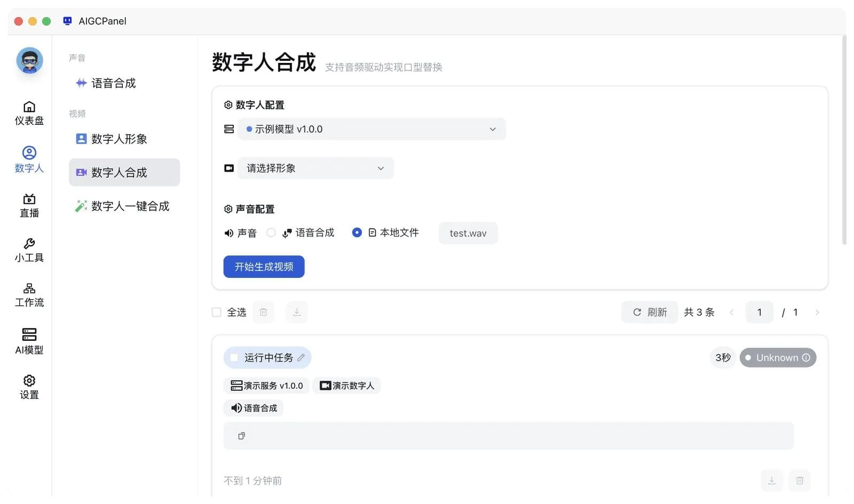Screen dimensions: 854x504
Task: Open the 小工具 tools section
Action: (x=29, y=251)
